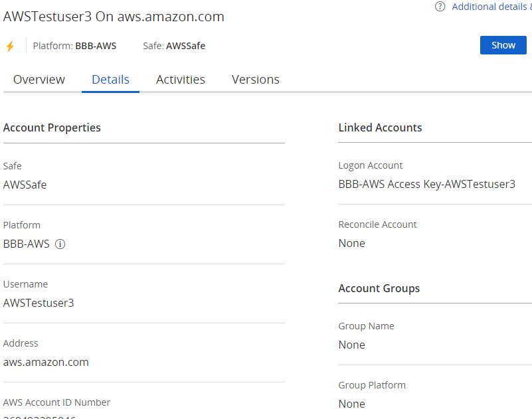532x419 pixels.
Task: Switch to the Overview tab
Action: [39, 79]
